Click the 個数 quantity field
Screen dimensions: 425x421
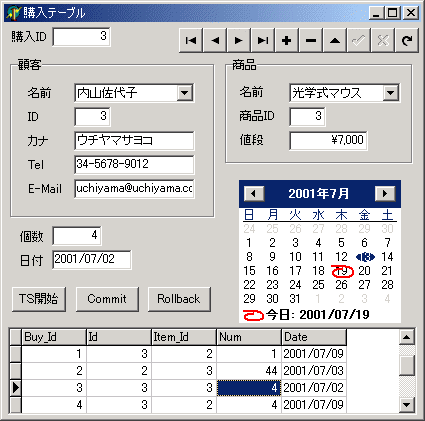77,236
